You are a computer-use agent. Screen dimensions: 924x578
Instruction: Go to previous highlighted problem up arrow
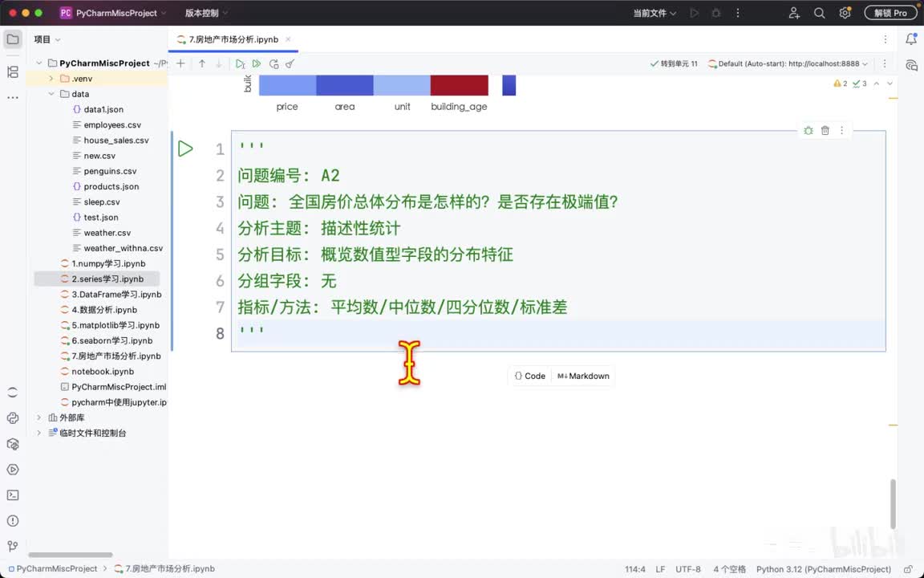pos(876,83)
